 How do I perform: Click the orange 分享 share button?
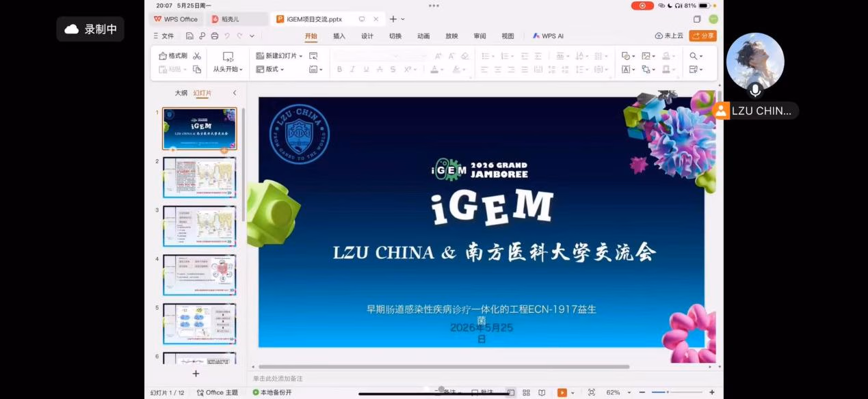click(x=703, y=36)
